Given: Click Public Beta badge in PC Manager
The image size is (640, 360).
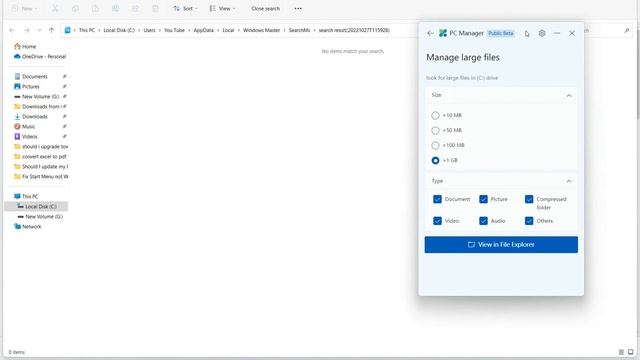Looking at the screenshot, I should click(x=501, y=33).
